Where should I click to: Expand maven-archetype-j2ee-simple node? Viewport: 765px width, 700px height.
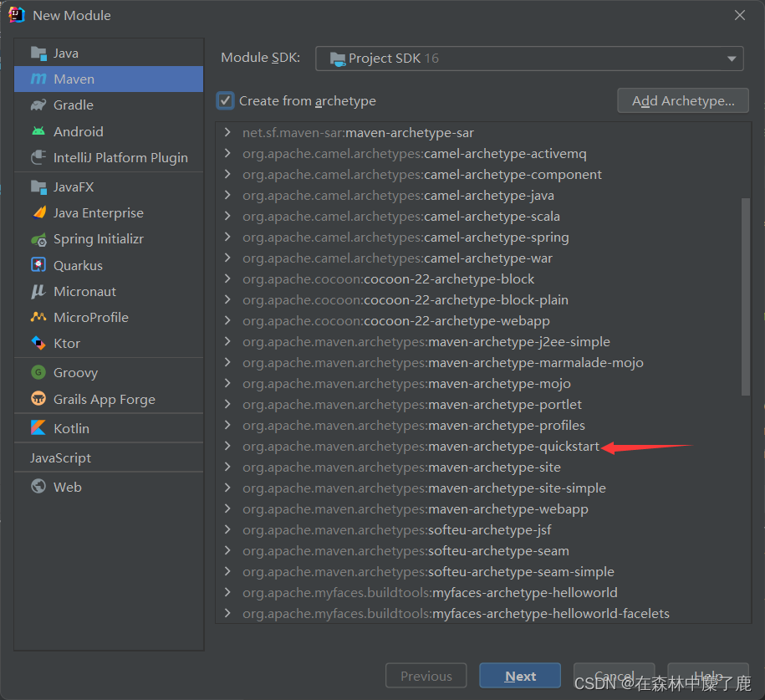[x=227, y=341]
